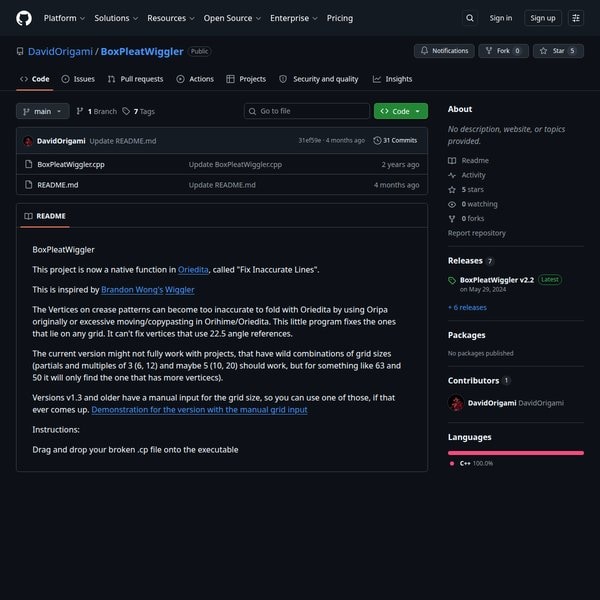This screenshot has width=600, height=600.
Task: View the 1 Branch list
Action: tap(96, 111)
